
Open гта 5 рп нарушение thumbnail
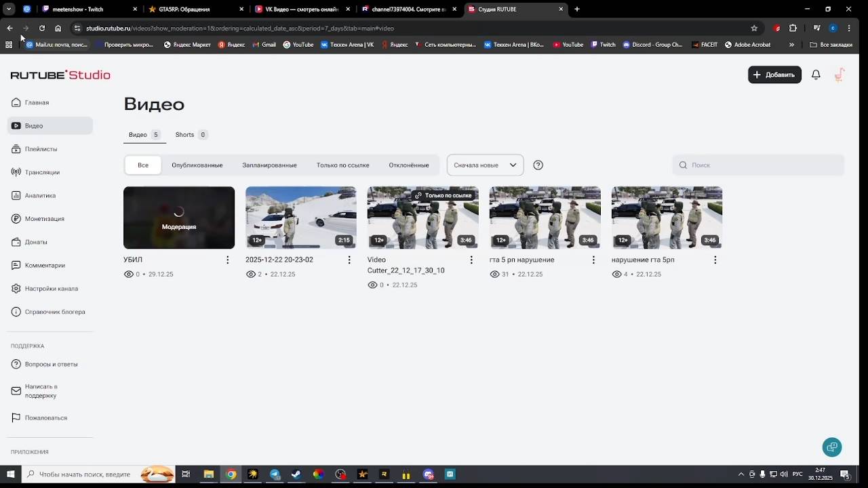point(545,218)
